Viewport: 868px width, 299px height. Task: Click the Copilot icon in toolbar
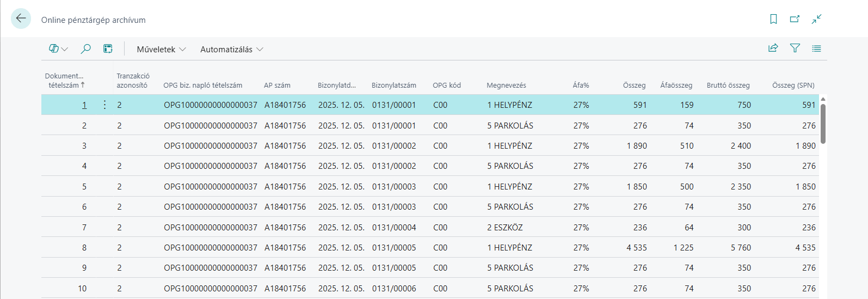53,49
